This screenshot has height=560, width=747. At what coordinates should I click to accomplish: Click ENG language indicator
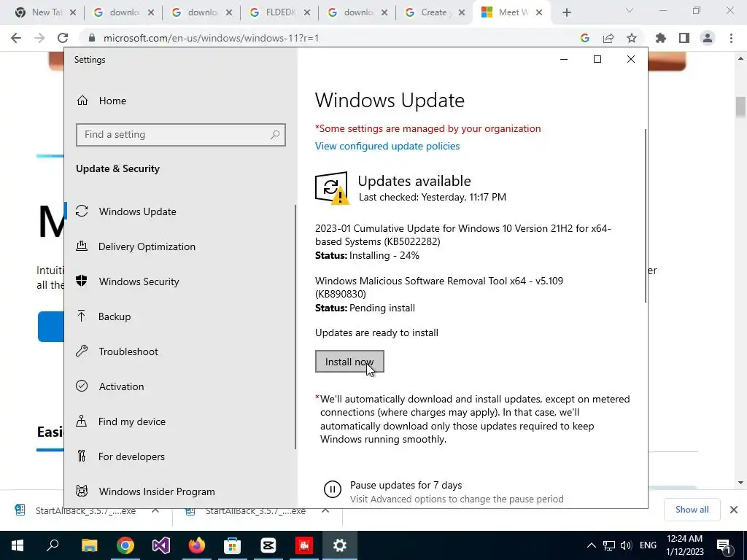(648, 545)
